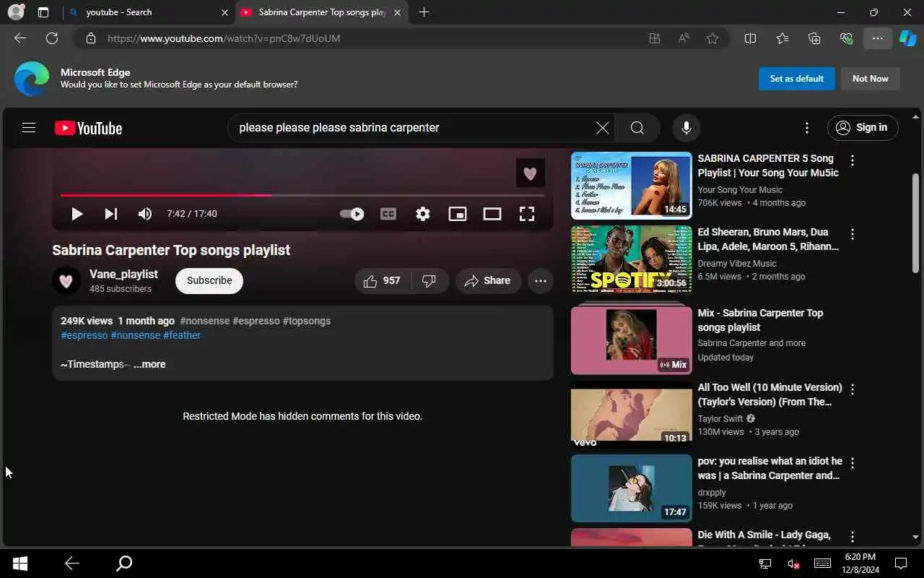The image size is (924, 578).
Task: Enable theater mode view
Action: [x=492, y=214]
